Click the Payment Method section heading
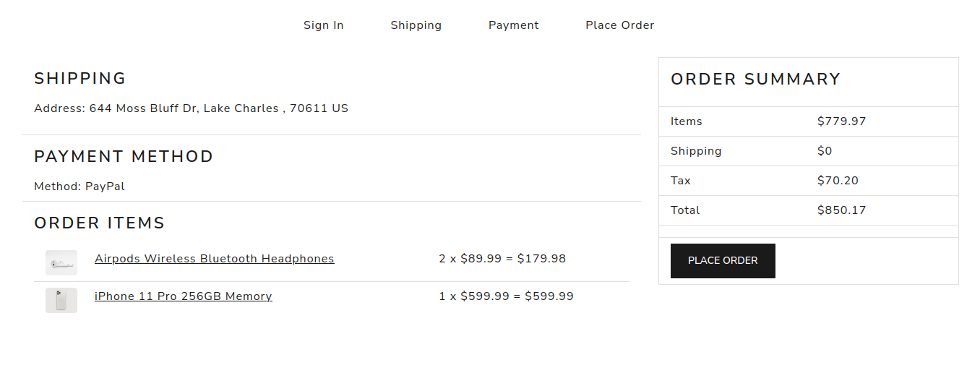The width and height of the screenshot is (980, 373). click(124, 157)
